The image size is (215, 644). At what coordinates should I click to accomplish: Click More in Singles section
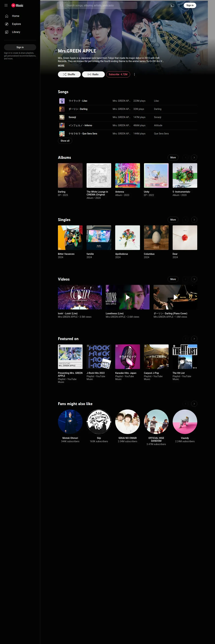(x=173, y=220)
